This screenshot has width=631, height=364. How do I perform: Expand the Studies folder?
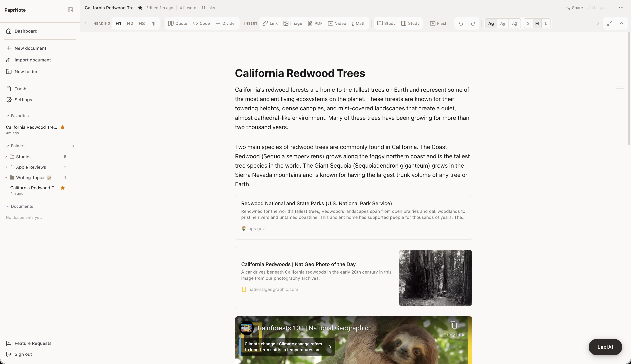click(x=6, y=157)
